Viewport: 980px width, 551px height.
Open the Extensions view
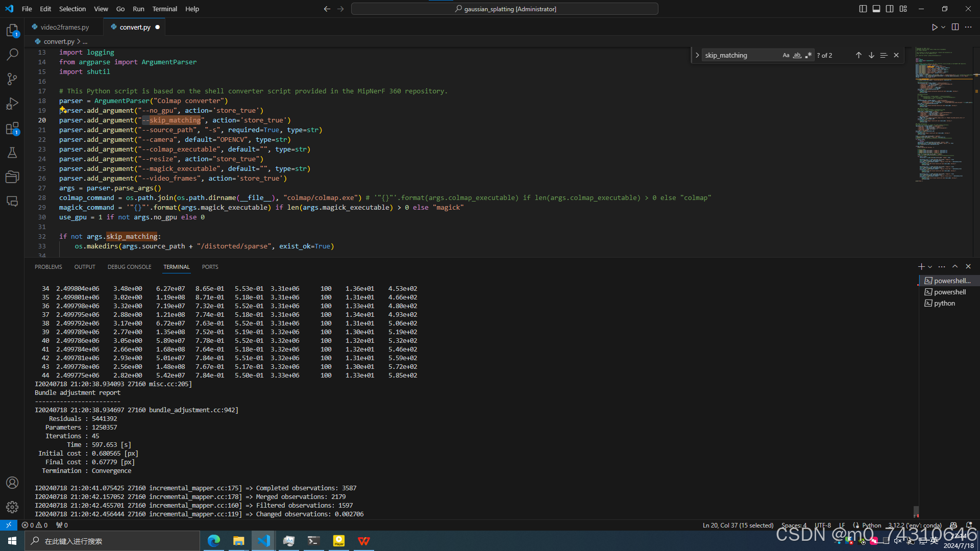(12, 128)
